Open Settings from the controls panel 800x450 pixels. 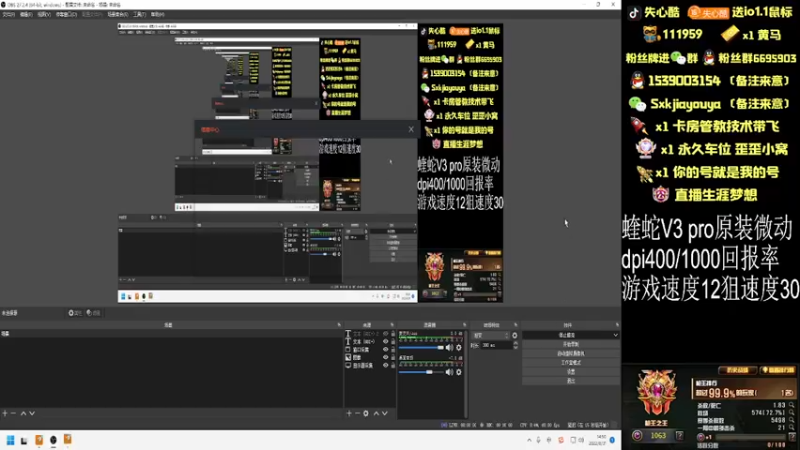point(571,371)
